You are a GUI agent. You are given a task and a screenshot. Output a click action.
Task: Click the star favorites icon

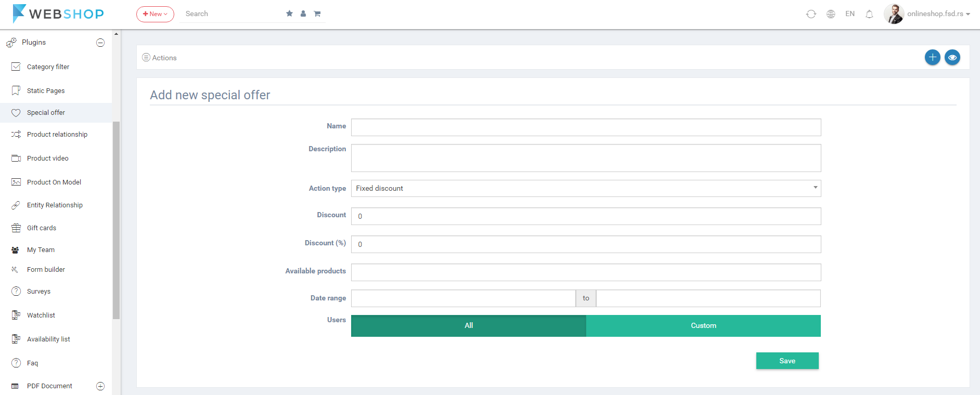tap(289, 14)
